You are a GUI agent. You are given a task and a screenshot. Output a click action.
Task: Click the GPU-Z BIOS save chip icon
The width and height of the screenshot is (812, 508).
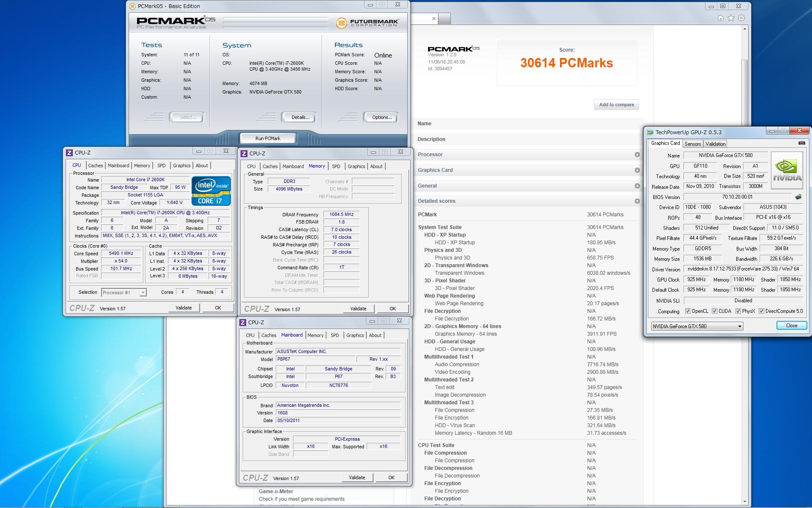(x=798, y=197)
